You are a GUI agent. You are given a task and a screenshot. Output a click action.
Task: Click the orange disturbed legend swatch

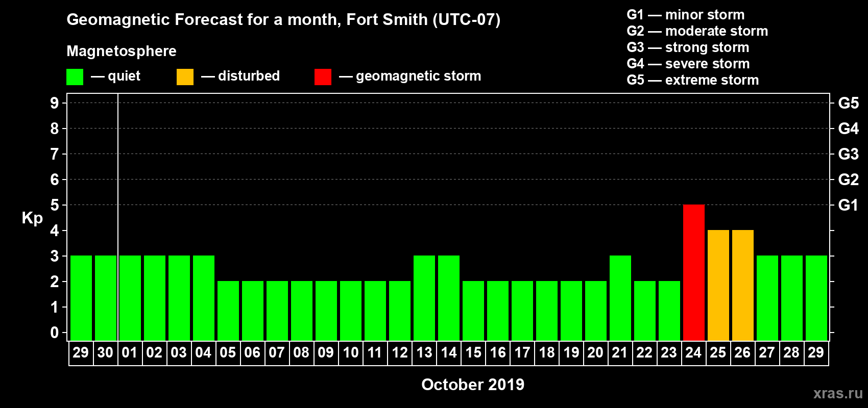pos(185,77)
